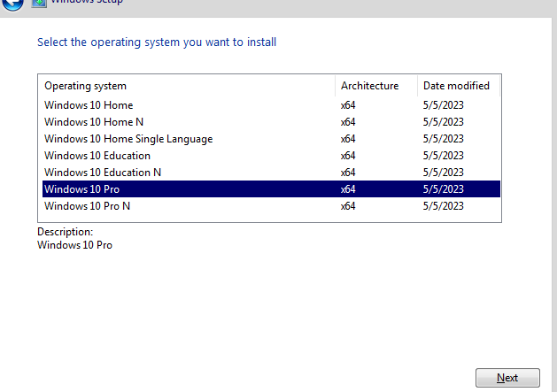Select the Windows 10 Pro N row

271,206
